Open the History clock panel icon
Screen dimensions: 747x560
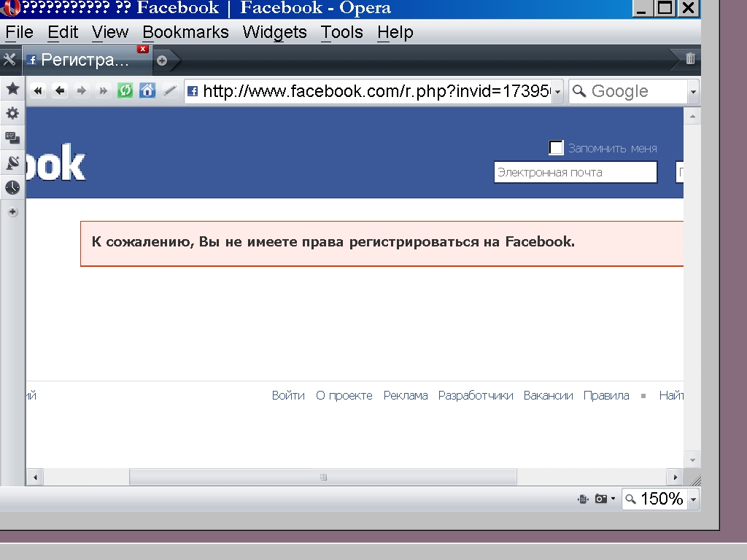[x=12, y=187]
